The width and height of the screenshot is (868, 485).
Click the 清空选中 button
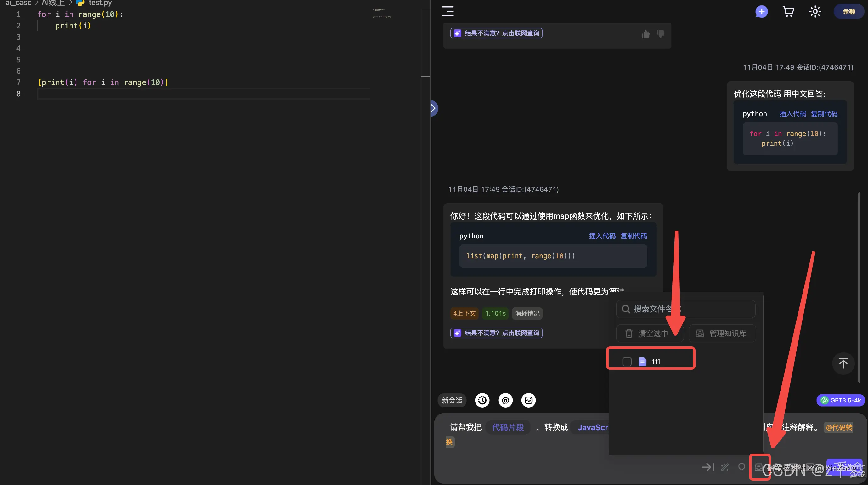[x=650, y=333]
